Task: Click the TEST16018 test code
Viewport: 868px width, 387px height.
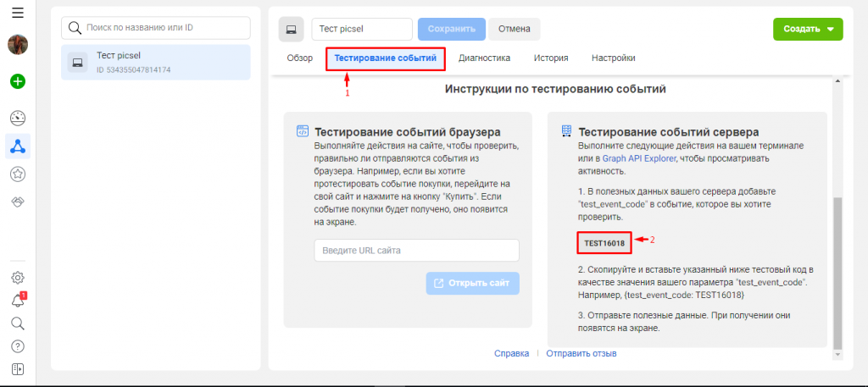Action: click(604, 243)
